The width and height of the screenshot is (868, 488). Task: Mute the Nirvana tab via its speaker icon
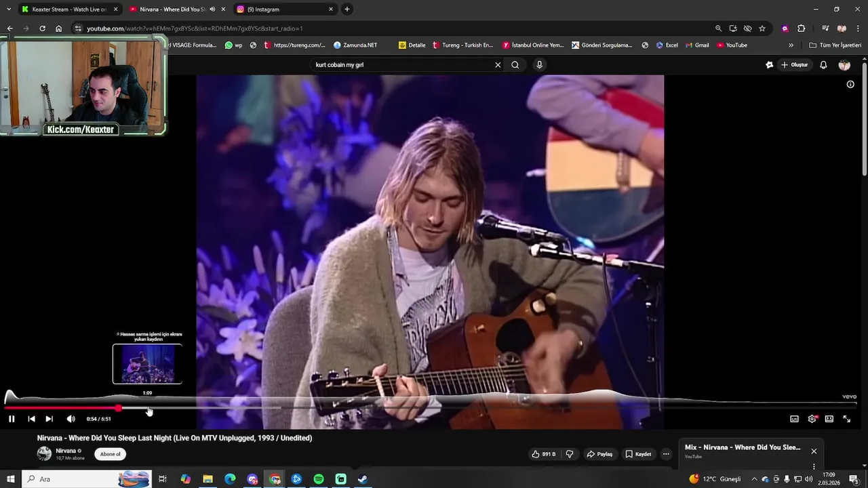[212, 9]
